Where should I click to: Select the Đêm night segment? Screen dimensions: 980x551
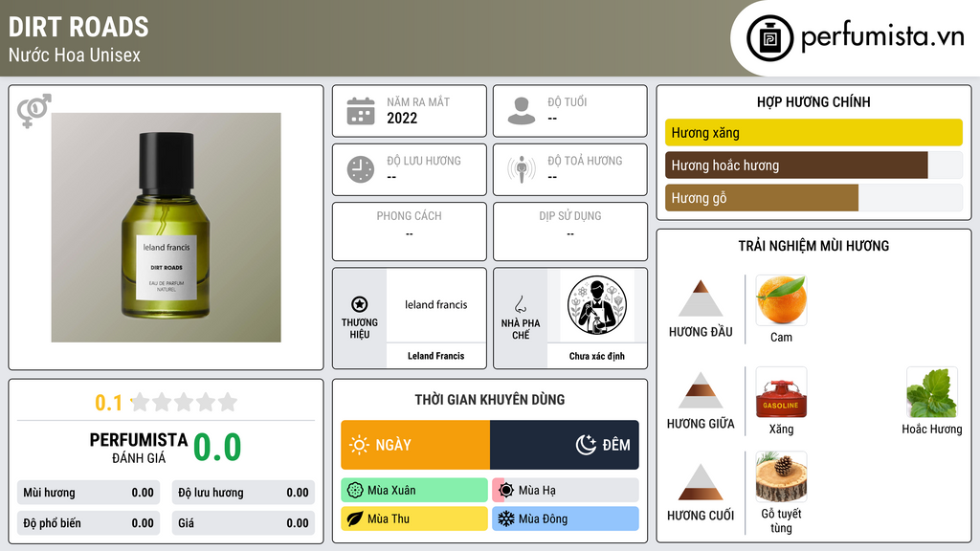click(565, 445)
